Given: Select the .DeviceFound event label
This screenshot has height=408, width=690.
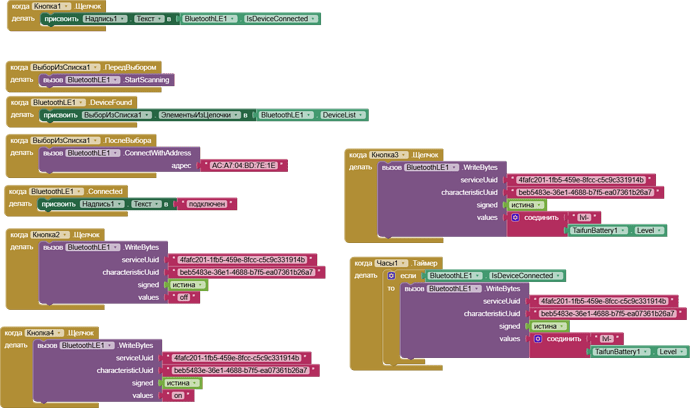Looking at the screenshot, I should pos(110,103).
